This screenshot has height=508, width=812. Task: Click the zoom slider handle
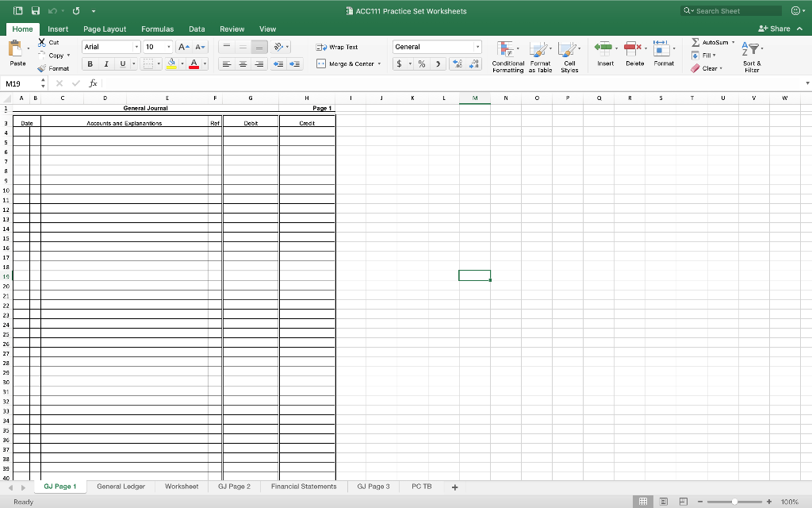pos(734,502)
